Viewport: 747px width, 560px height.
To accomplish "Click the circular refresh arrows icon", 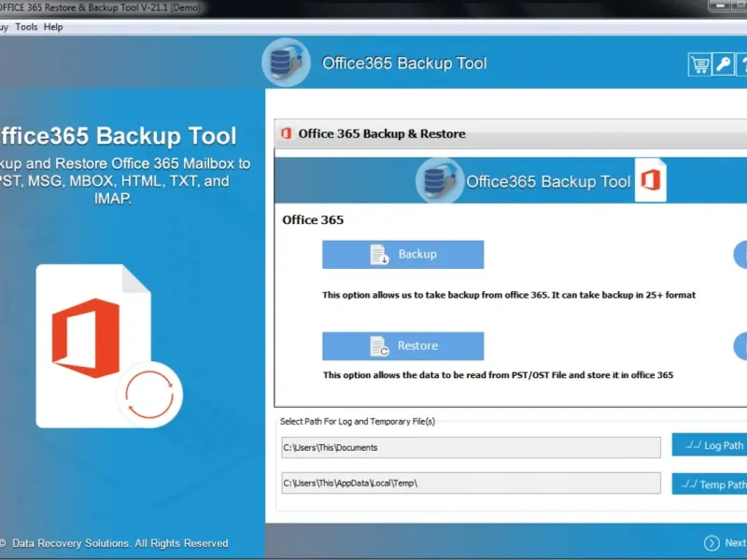I will click(149, 395).
